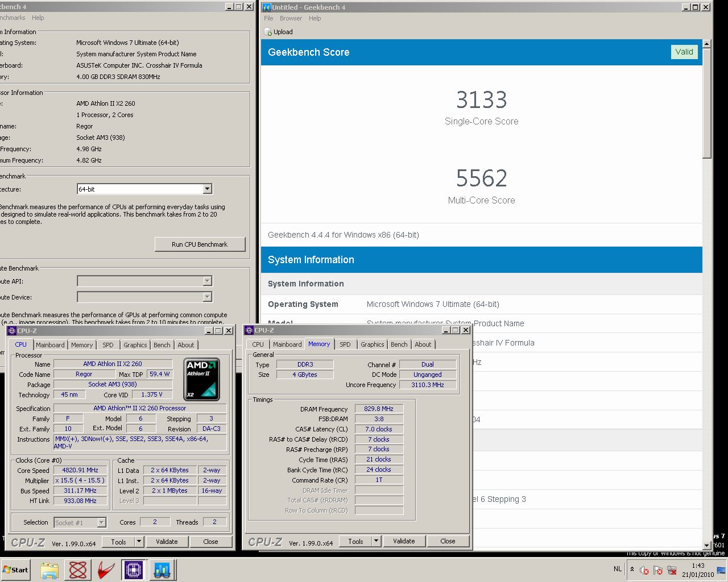Click the volume icon in system tray
The width and height of the screenshot is (728, 582).
[644, 570]
